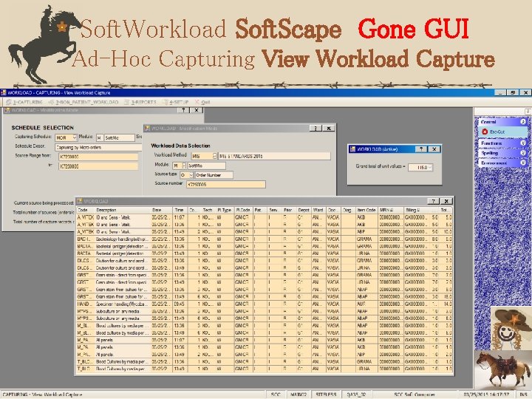The image size is (532, 399).
Task: Open the Workload Method MIS dropdown
Action: (214, 156)
